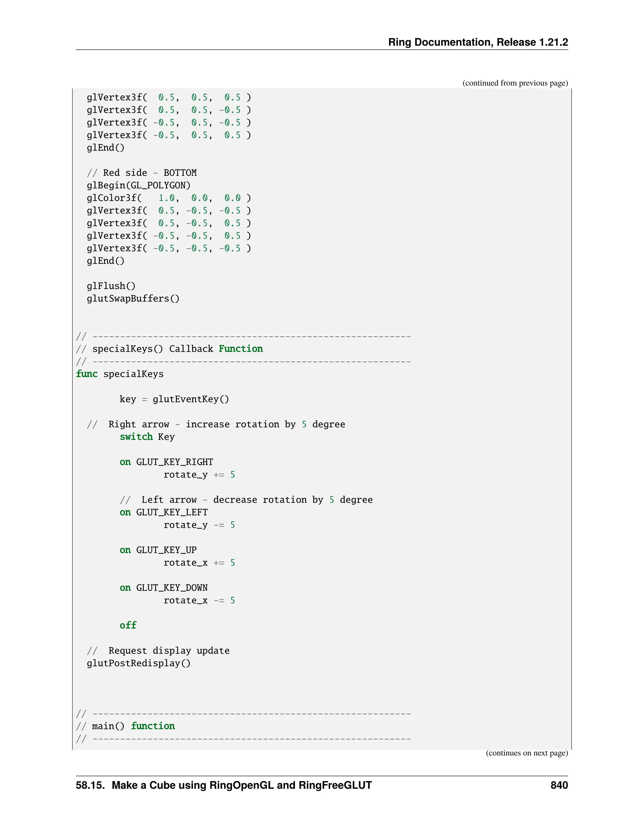Screen dimensions: 644x833
Task: Click the '(continued from previous page)' note
Action: pos(515,83)
